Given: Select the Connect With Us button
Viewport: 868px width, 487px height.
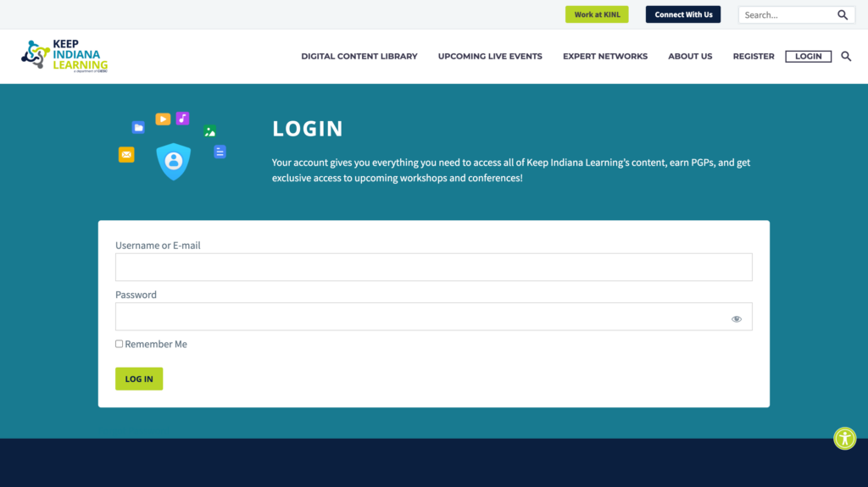Looking at the screenshot, I should coord(683,14).
